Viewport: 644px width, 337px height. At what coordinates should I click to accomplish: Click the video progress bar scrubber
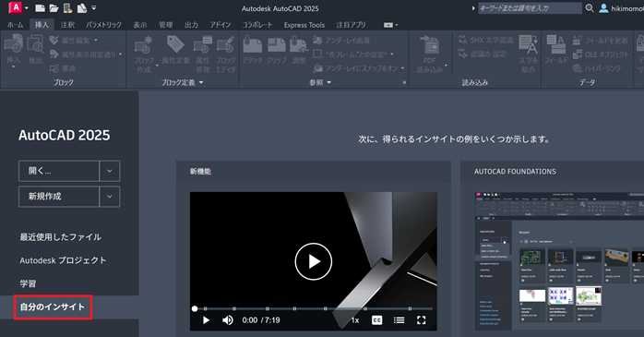tap(195, 308)
